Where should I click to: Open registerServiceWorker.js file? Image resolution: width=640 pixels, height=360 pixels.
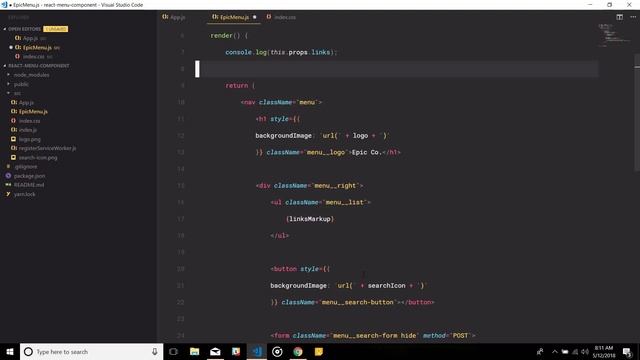click(x=47, y=148)
